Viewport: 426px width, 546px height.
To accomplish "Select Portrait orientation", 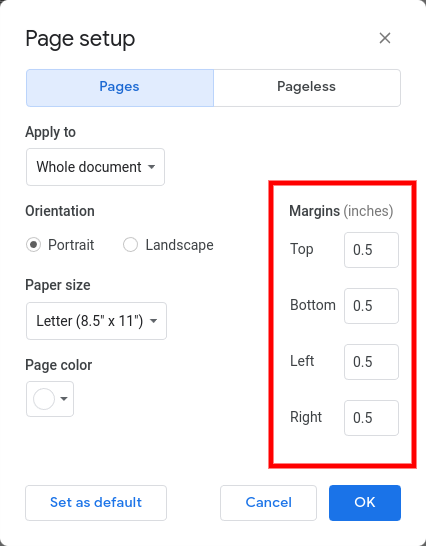I will point(33,245).
